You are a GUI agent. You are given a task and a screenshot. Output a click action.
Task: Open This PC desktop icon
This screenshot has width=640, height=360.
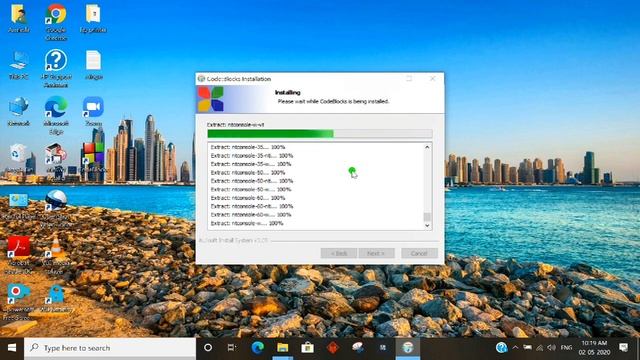tap(18, 64)
